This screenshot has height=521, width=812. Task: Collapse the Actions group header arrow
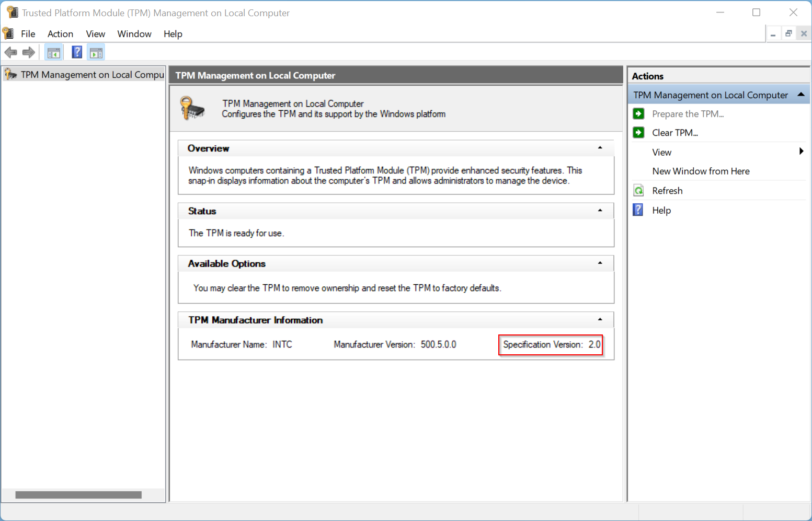[801, 95]
